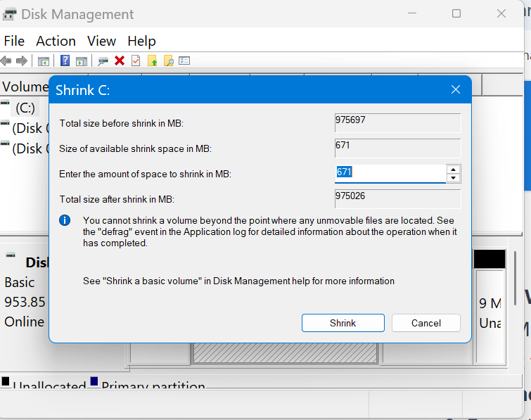The image size is (531, 420).
Task: Select the (C:) volume row
Action: 25,108
